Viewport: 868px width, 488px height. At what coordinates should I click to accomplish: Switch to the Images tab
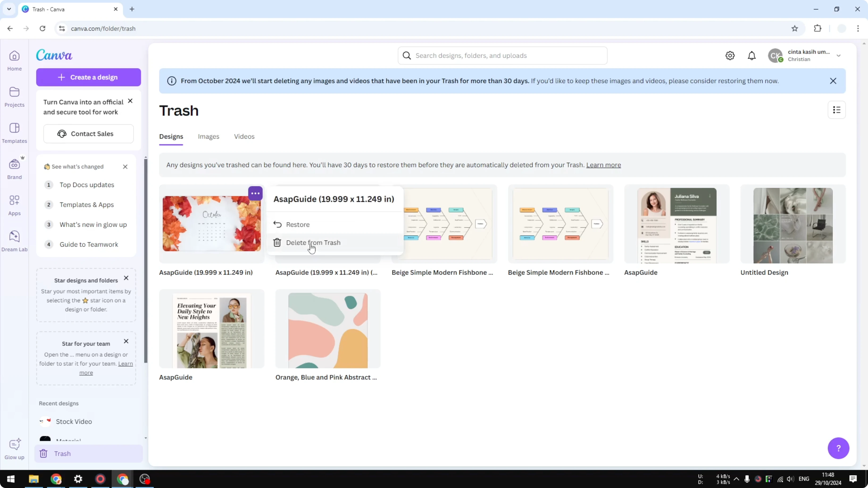click(209, 136)
